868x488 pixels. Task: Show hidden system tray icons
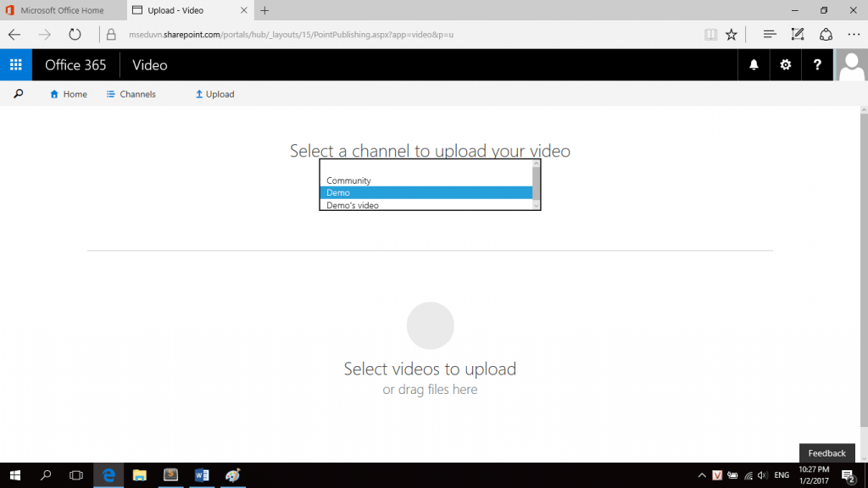coord(702,475)
